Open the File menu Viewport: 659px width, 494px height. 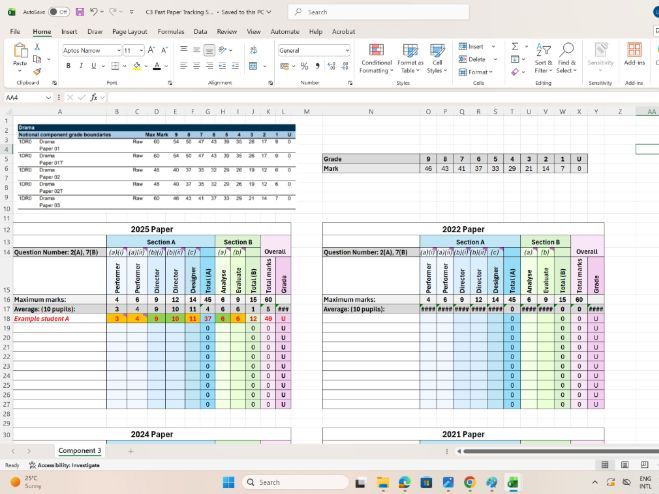(x=15, y=32)
